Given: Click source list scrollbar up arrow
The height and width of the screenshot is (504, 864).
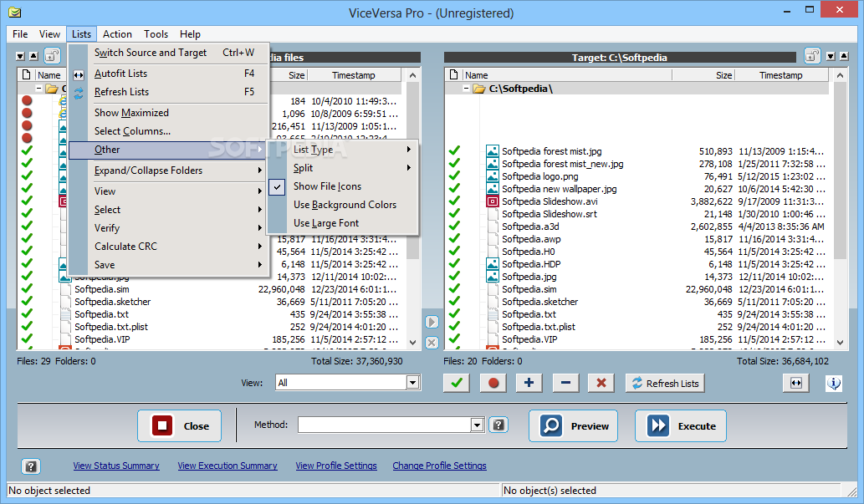Looking at the screenshot, I should point(412,75).
